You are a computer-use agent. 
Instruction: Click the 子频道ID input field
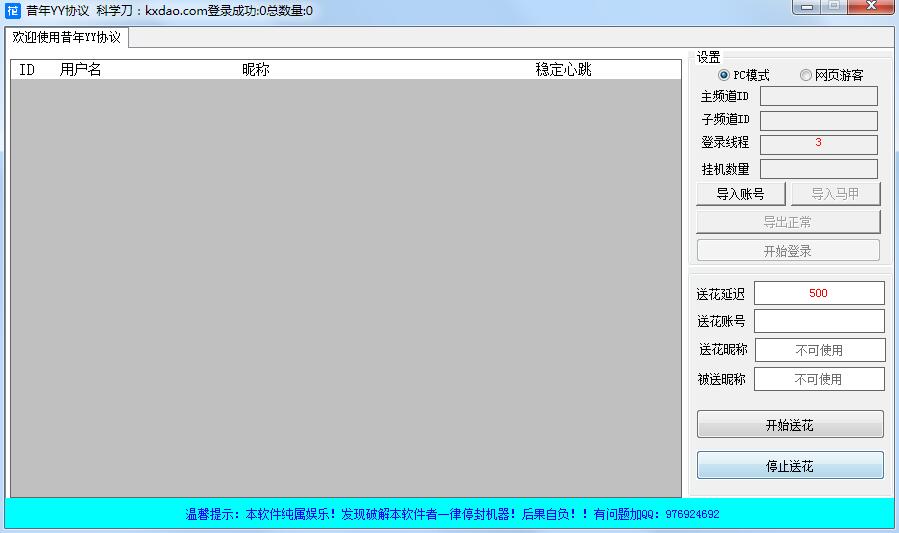coord(819,121)
